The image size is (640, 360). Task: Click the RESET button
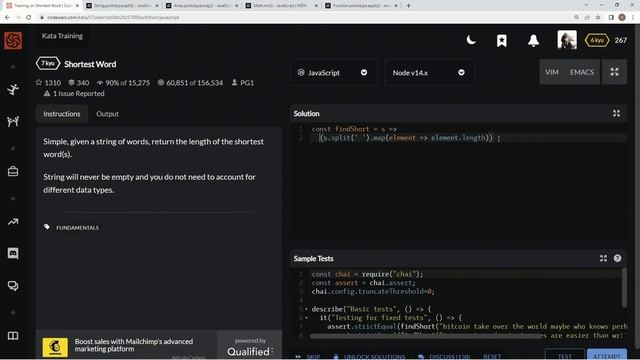tap(492, 357)
